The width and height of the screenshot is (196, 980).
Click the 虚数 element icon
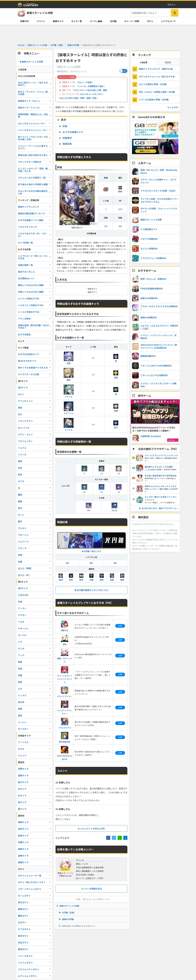(116, 373)
